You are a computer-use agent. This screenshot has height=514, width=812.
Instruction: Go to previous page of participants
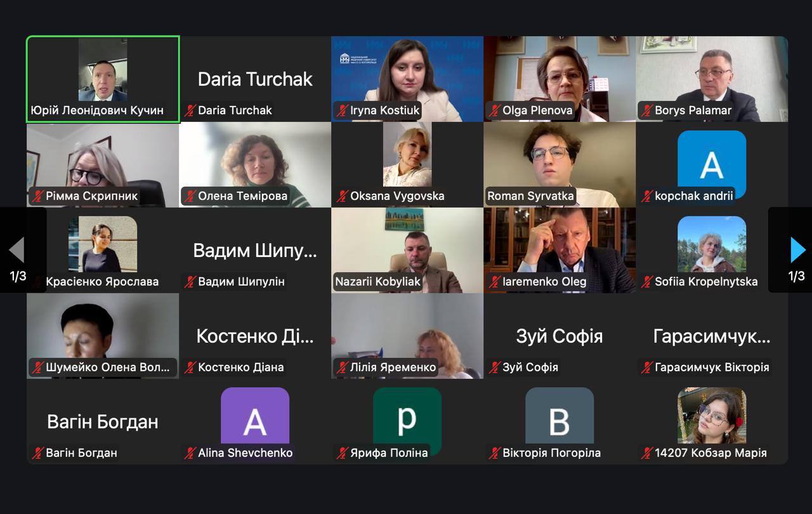click(16, 250)
